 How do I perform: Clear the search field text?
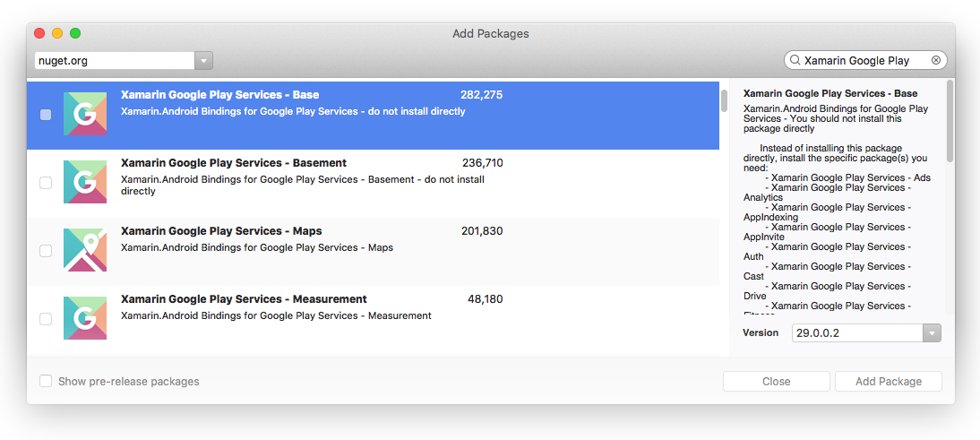(936, 61)
